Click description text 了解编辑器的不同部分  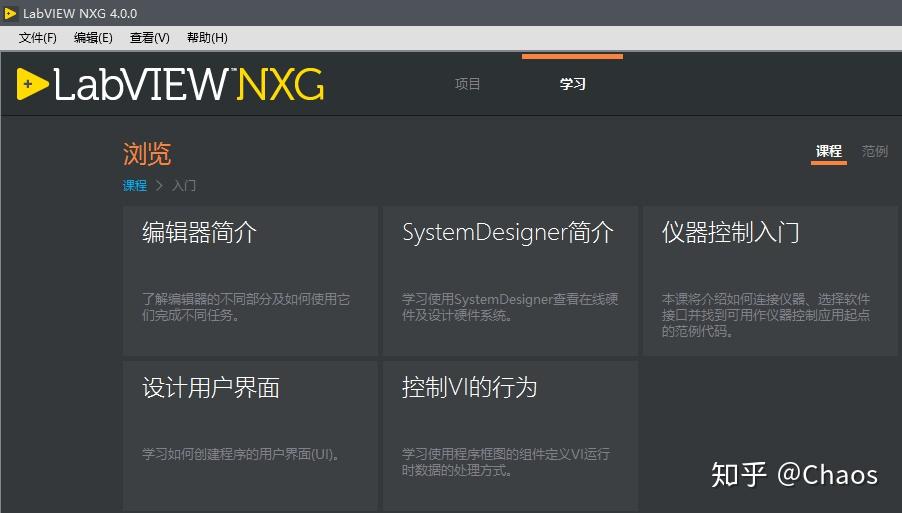coord(246,307)
